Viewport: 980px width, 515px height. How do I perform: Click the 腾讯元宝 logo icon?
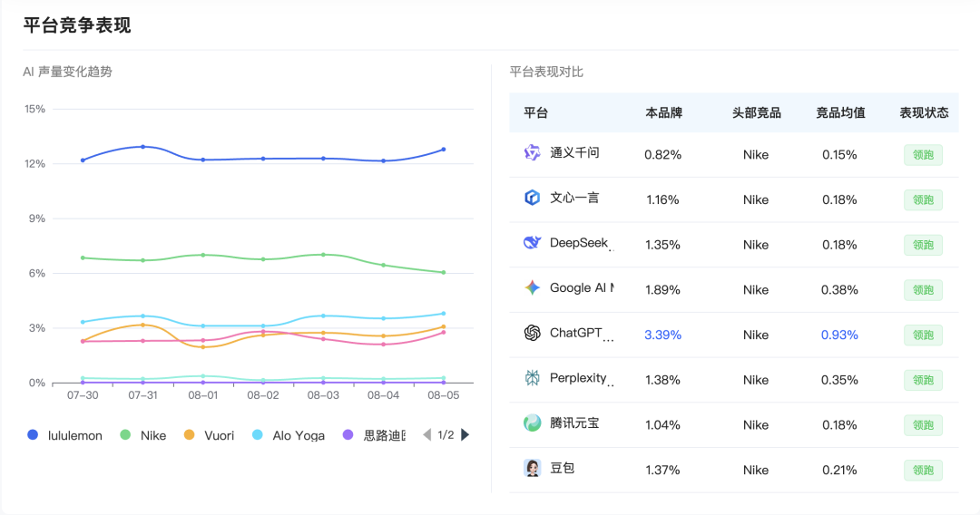pyautogui.click(x=532, y=423)
